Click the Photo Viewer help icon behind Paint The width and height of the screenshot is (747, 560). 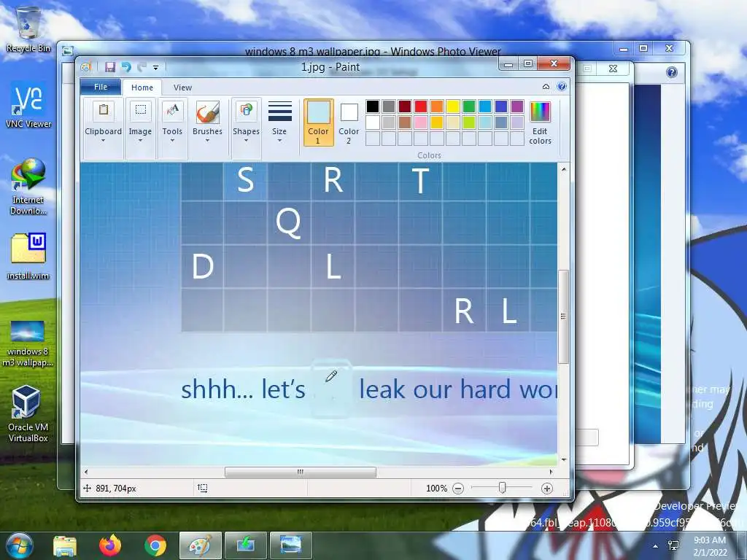tap(672, 72)
